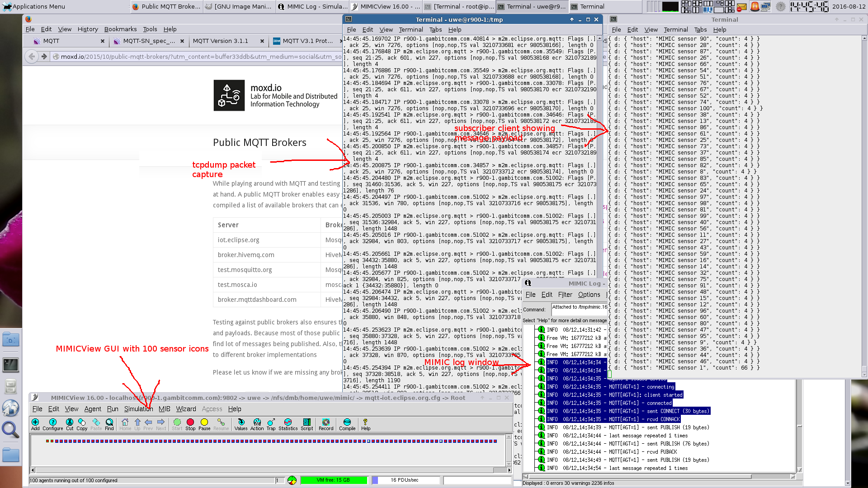Click the status gauge icon in MIMICView status bar

(x=292, y=480)
